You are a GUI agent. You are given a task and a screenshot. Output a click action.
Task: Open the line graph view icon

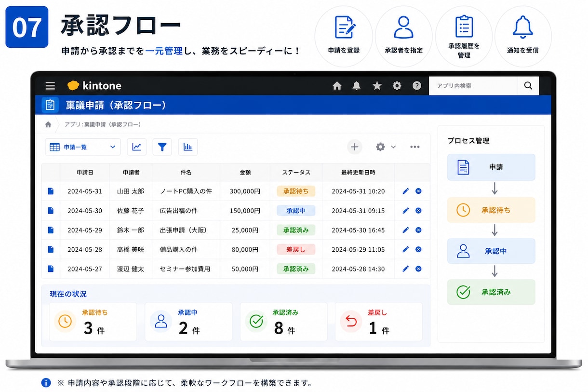(x=136, y=147)
